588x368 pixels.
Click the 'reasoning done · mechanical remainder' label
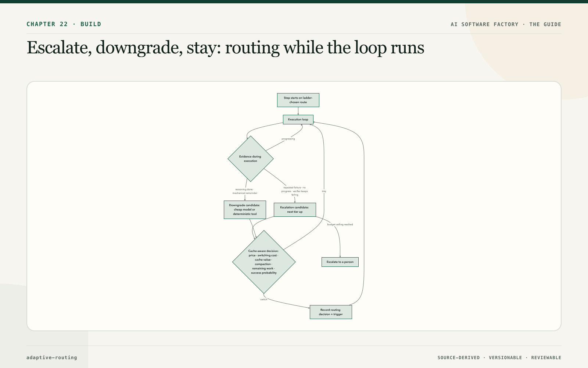click(x=245, y=191)
